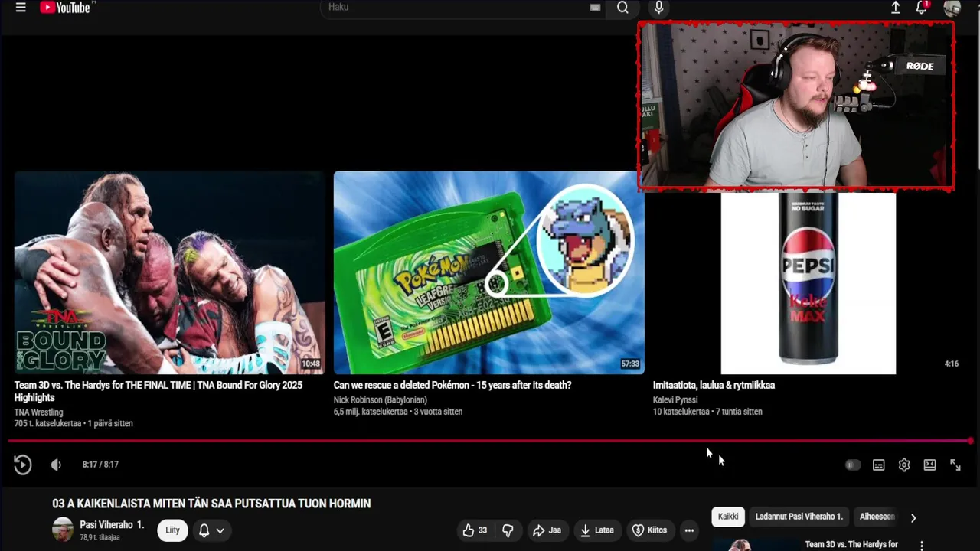Play the deleted Pokémon rescue thumbnail
Screen dimensions: 980x551
click(x=488, y=272)
